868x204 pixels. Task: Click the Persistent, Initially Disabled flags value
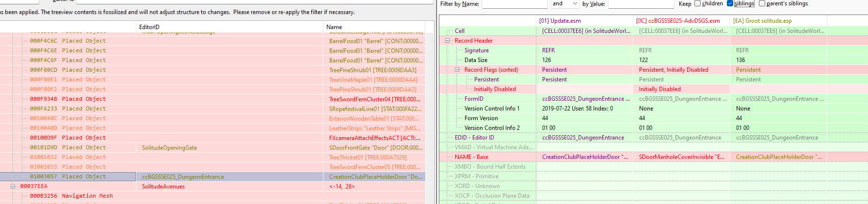(x=674, y=70)
